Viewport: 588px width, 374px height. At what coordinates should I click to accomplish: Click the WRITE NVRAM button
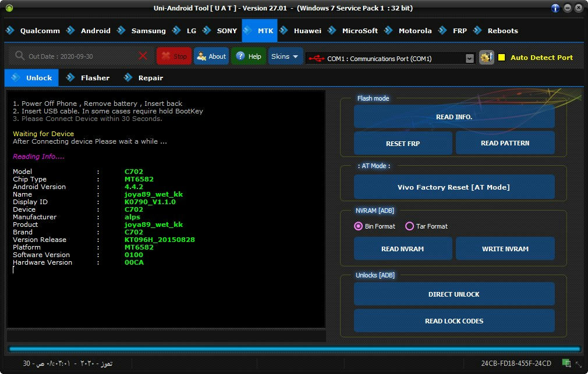click(505, 249)
